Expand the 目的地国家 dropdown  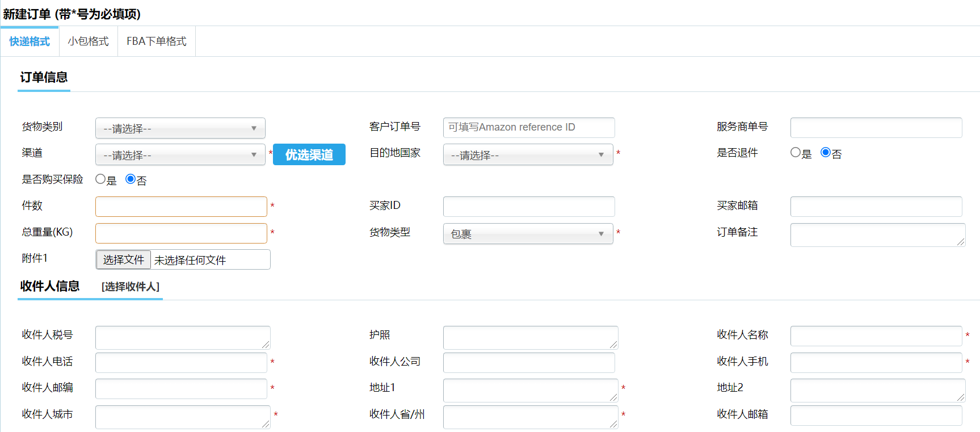pos(528,155)
